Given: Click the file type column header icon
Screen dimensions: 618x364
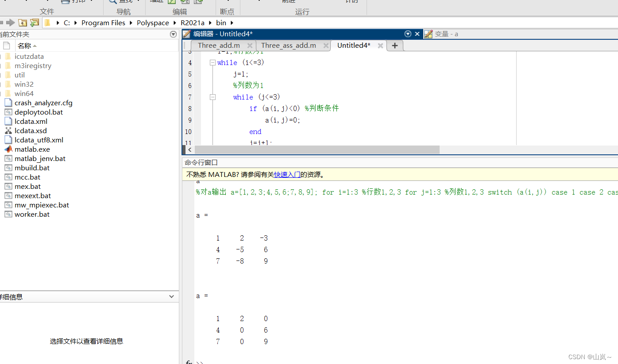Looking at the screenshot, I should (6, 46).
